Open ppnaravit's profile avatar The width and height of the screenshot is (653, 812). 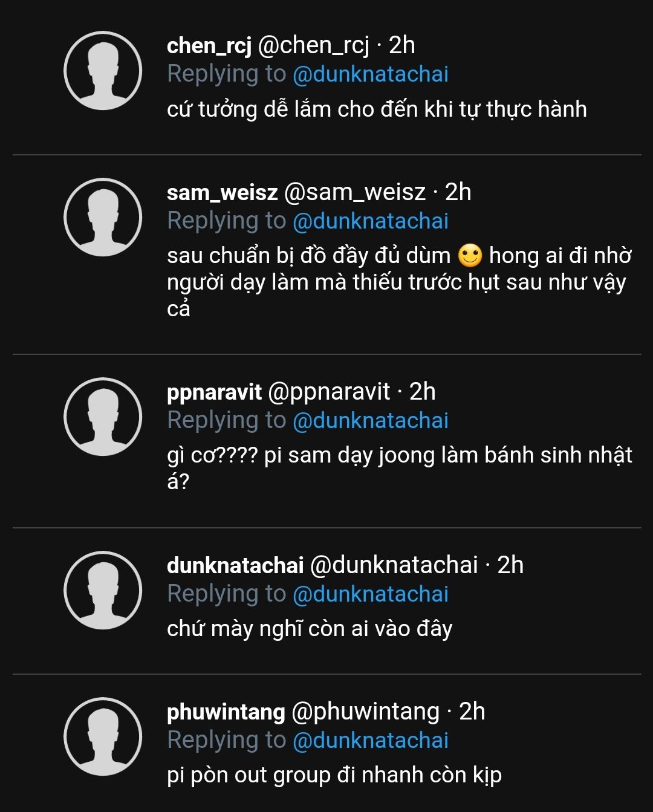(103, 417)
